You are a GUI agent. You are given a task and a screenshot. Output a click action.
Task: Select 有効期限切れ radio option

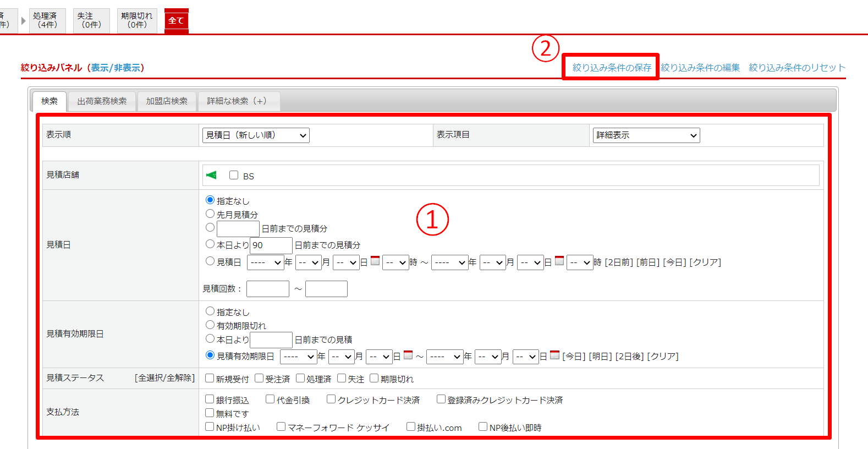tap(210, 325)
